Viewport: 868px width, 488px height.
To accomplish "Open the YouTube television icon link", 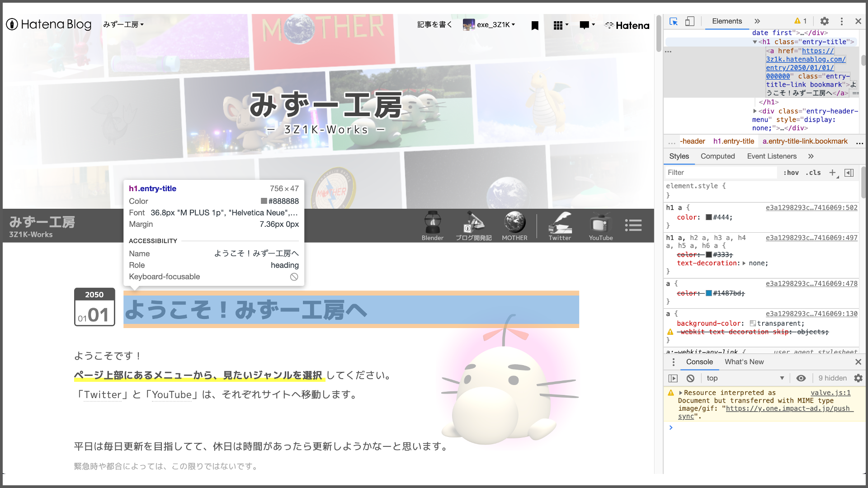I will [x=601, y=225].
